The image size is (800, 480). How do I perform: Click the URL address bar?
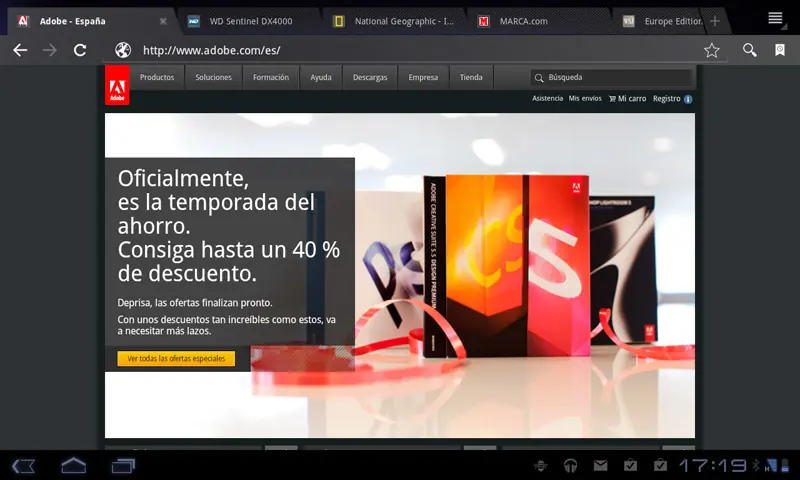pos(408,50)
